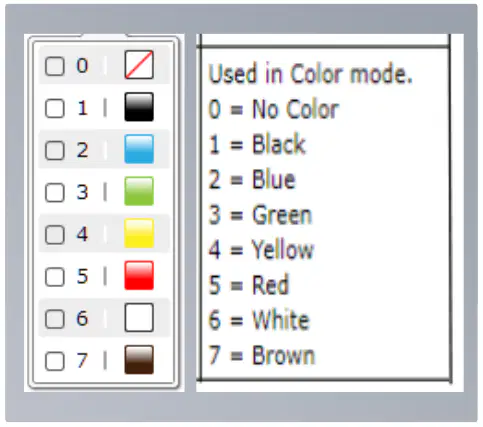Click the brown color swatch
The width and height of the screenshot is (483, 427).
coord(139,359)
